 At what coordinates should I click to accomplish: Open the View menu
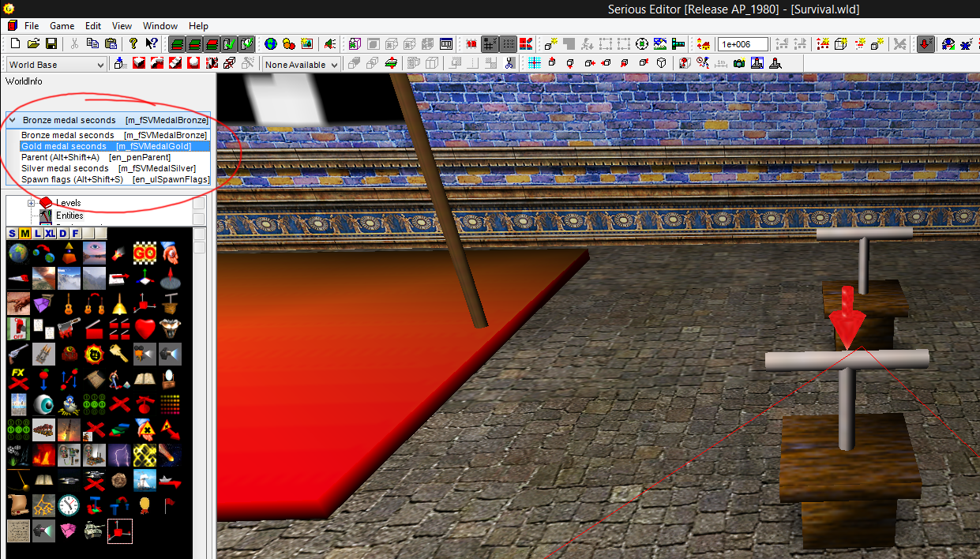tap(122, 26)
